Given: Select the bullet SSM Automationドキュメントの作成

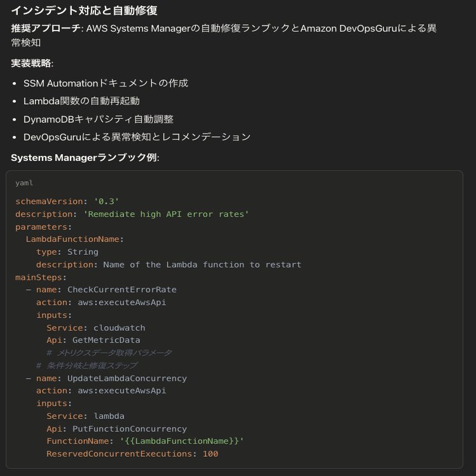Looking at the screenshot, I should click(x=105, y=83).
